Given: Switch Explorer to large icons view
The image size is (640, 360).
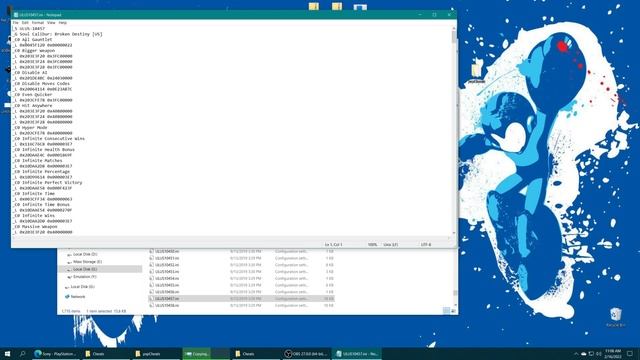Looking at the screenshot, I should coord(453,311).
